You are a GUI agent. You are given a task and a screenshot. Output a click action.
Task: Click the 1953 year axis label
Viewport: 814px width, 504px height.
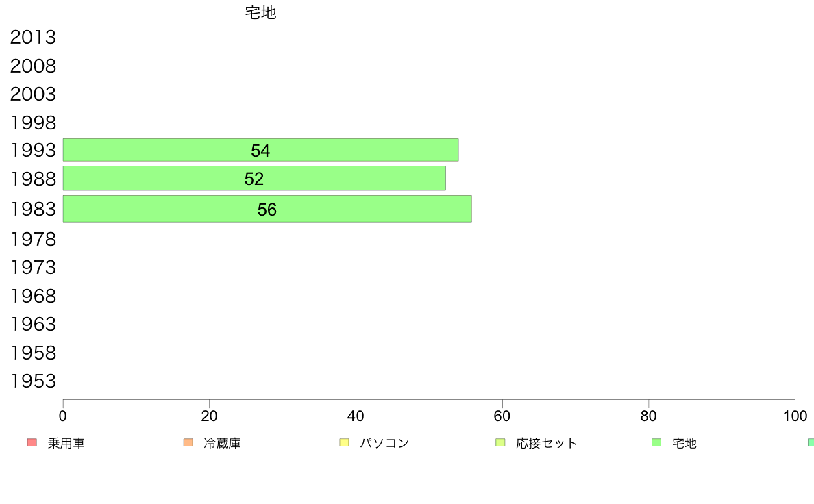click(33, 381)
